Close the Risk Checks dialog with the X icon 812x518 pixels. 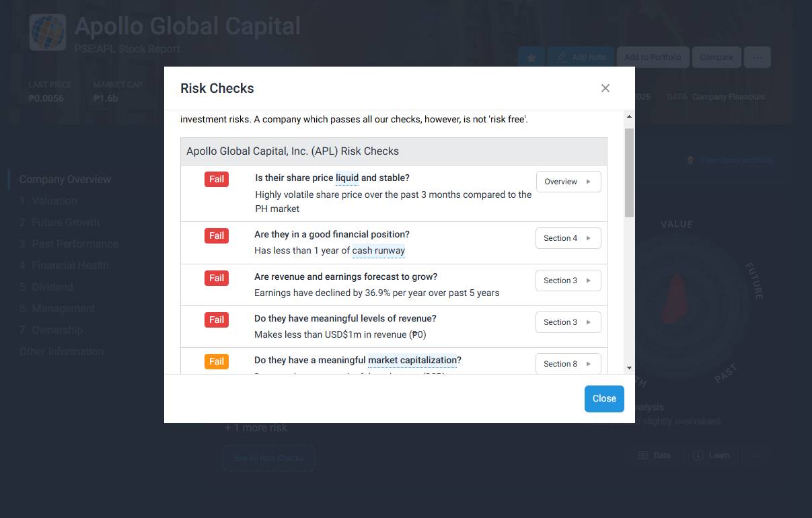pyautogui.click(x=605, y=88)
